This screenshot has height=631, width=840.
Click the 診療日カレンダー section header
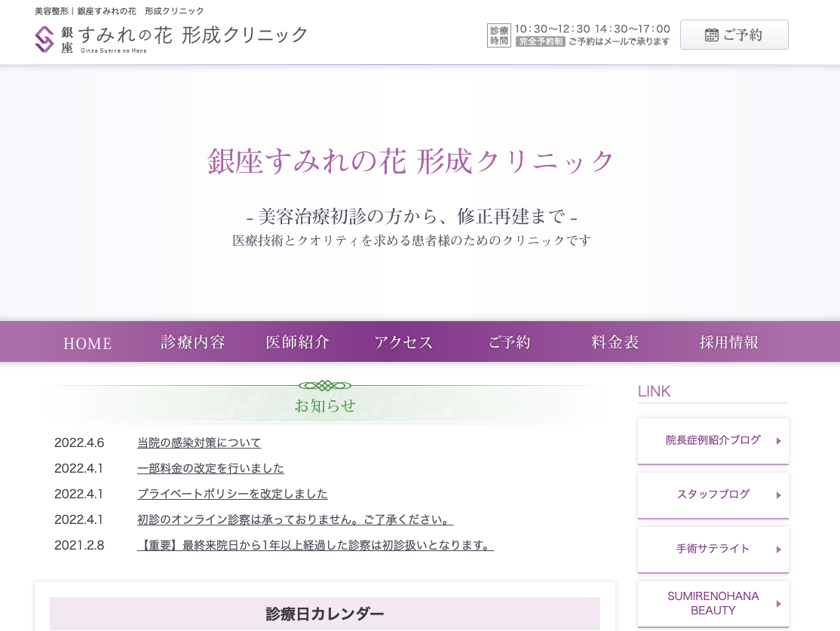(x=324, y=614)
